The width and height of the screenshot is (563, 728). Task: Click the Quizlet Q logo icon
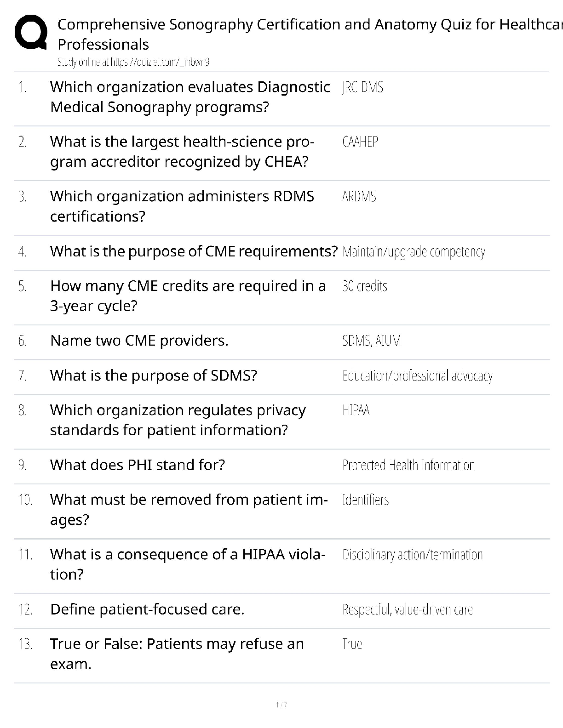[31, 32]
